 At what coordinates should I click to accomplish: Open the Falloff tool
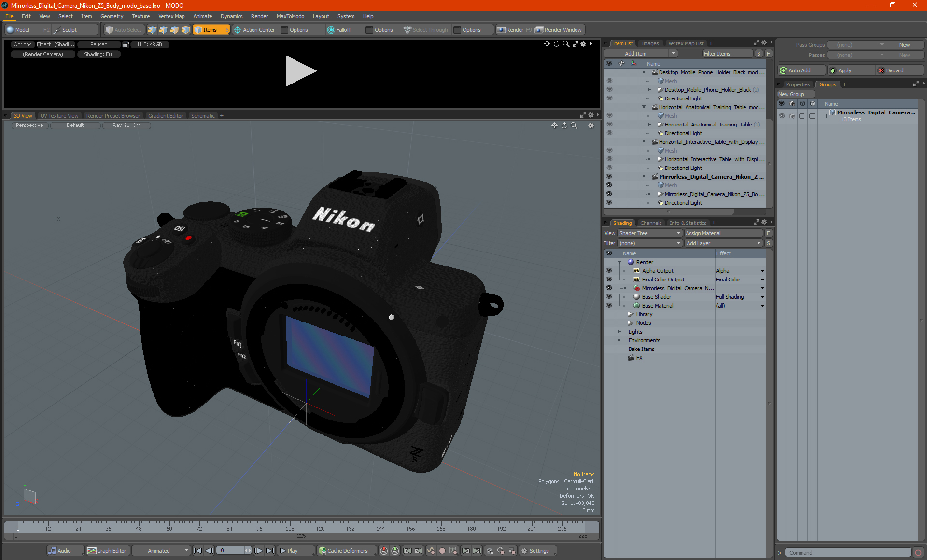pyautogui.click(x=339, y=30)
